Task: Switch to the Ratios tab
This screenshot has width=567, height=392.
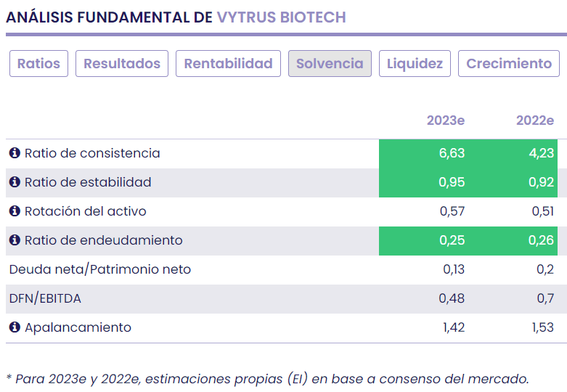Action: [x=38, y=64]
